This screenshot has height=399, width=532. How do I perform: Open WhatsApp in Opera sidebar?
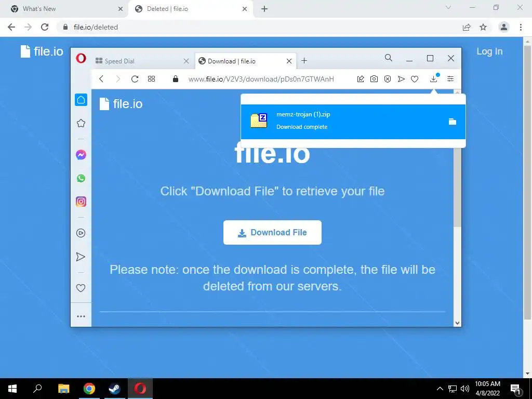(x=81, y=178)
